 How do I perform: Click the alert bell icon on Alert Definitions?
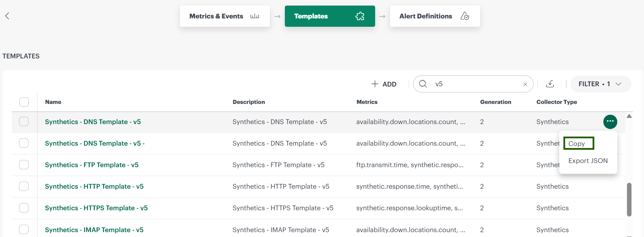click(465, 16)
